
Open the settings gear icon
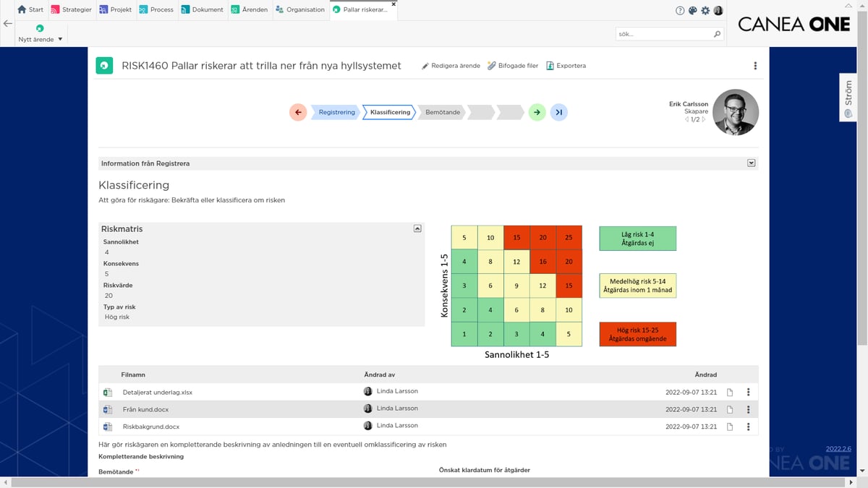pyautogui.click(x=705, y=10)
